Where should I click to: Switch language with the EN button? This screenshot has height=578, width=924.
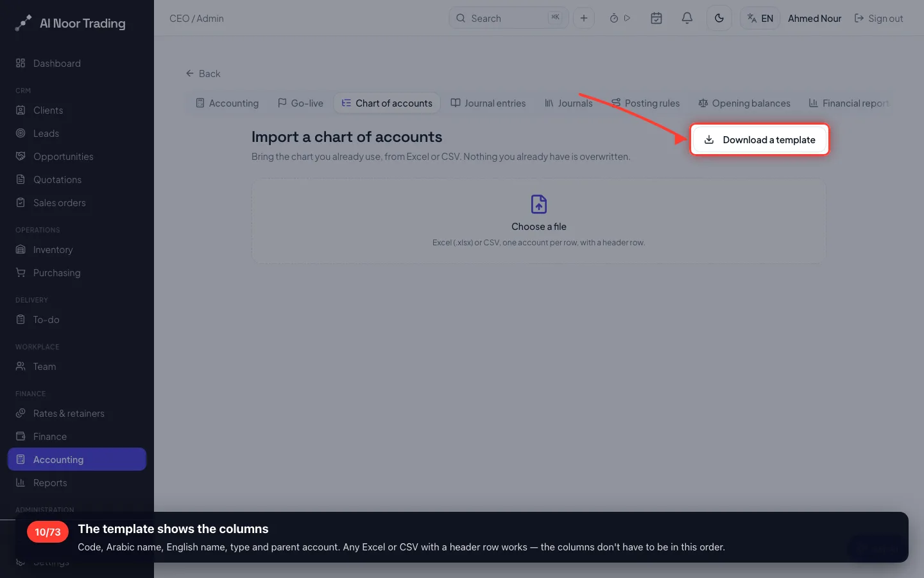point(760,18)
